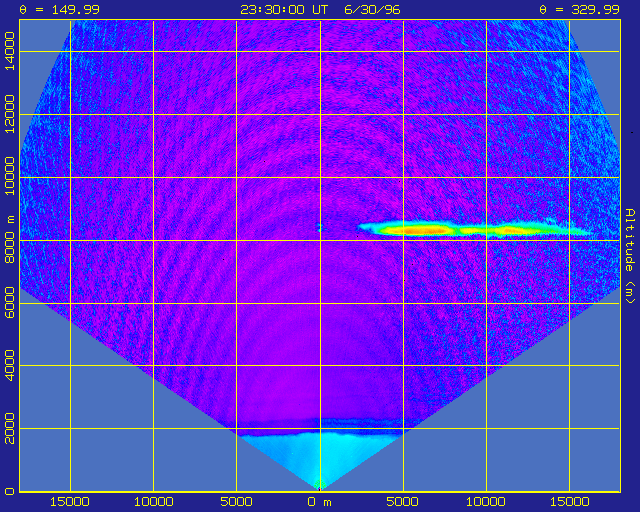Click the 5000 range label right of 0 m
640x512 pixels.
point(403,502)
